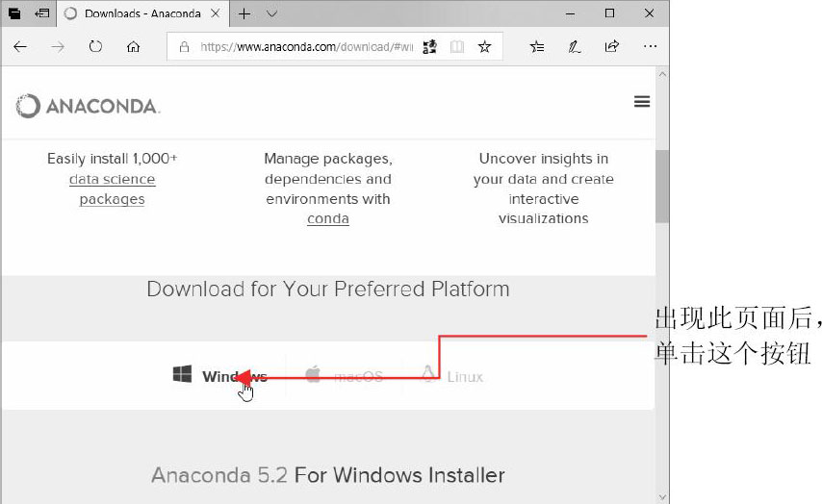The image size is (822, 504).
Task: Click the lock icon in the address bar
Action: 184,47
